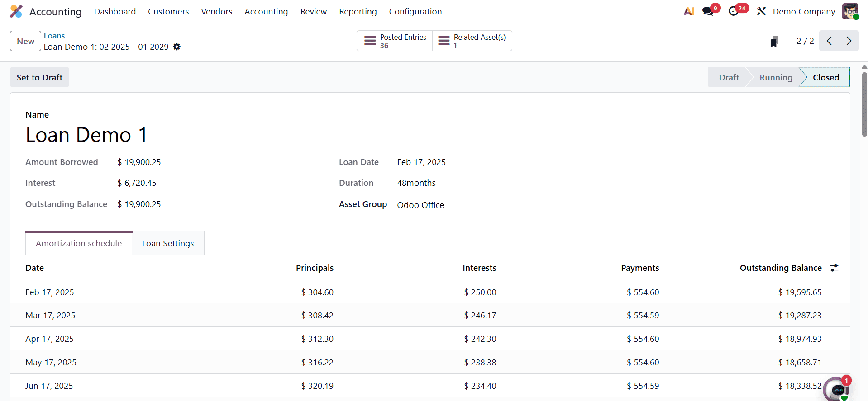Image resolution: width=868 pixels, height=401 pixels.
Task: Go to previous record arrow
Action: click(x=829, y=41)
